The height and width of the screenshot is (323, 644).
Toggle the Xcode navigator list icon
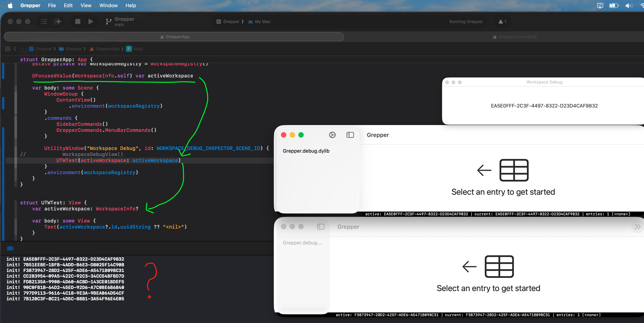tap(44, 22)
